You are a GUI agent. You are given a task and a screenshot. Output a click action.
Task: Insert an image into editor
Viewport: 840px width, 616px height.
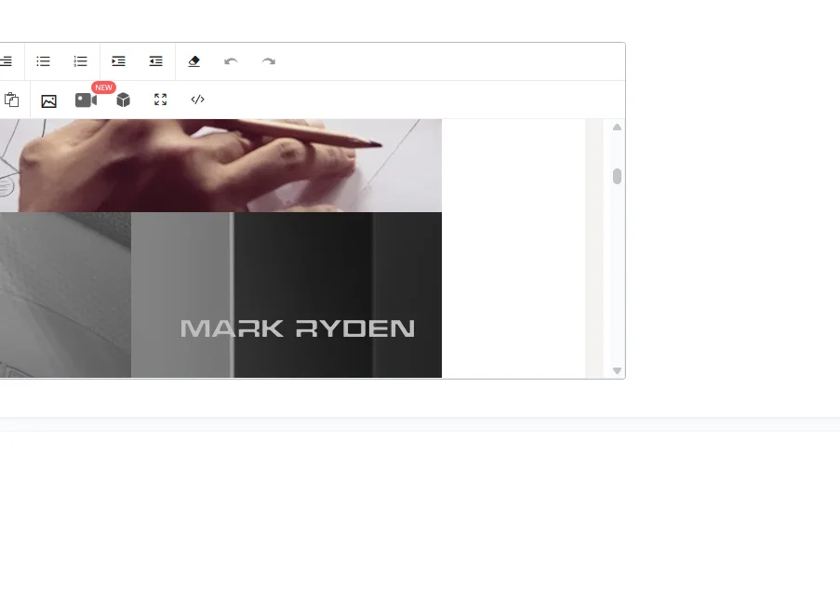[x=48, y=100]
